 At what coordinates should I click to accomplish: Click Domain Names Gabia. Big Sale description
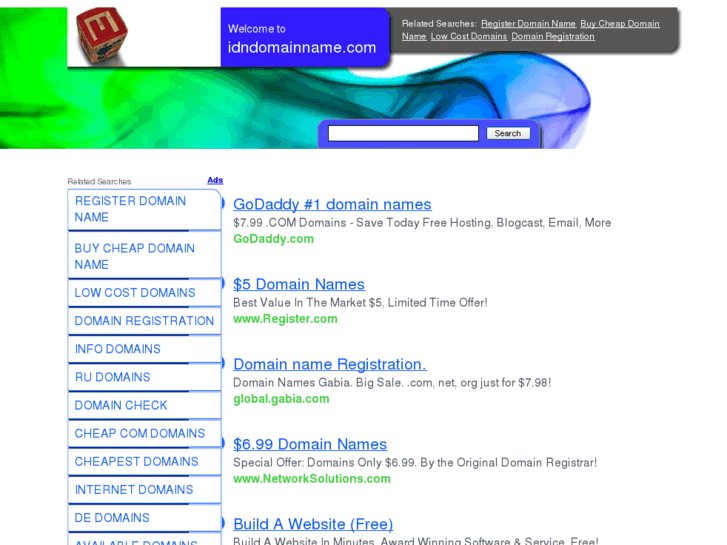(x=392, y=383)
